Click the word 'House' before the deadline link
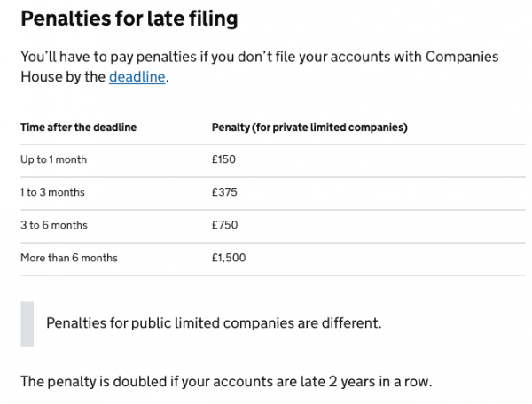Image resolution: width=532 pixels, height=404 pixels. [x=42, y=77]
